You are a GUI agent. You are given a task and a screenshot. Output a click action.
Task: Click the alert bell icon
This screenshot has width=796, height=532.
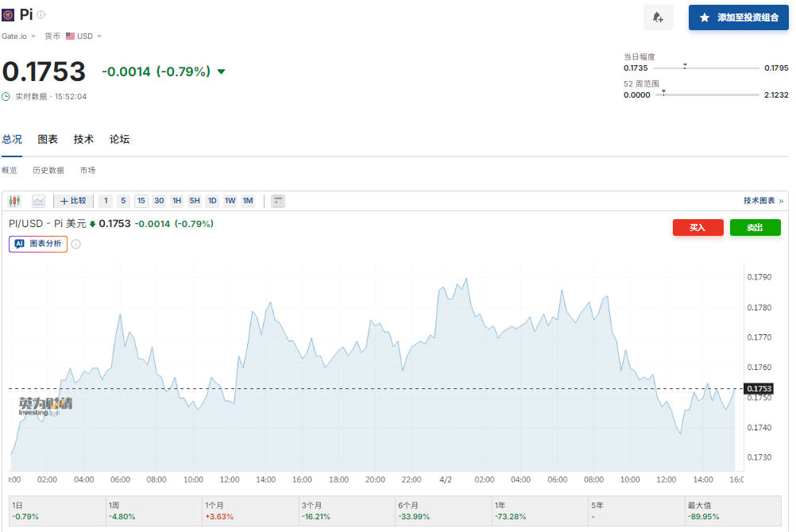[x=658, y=17]
